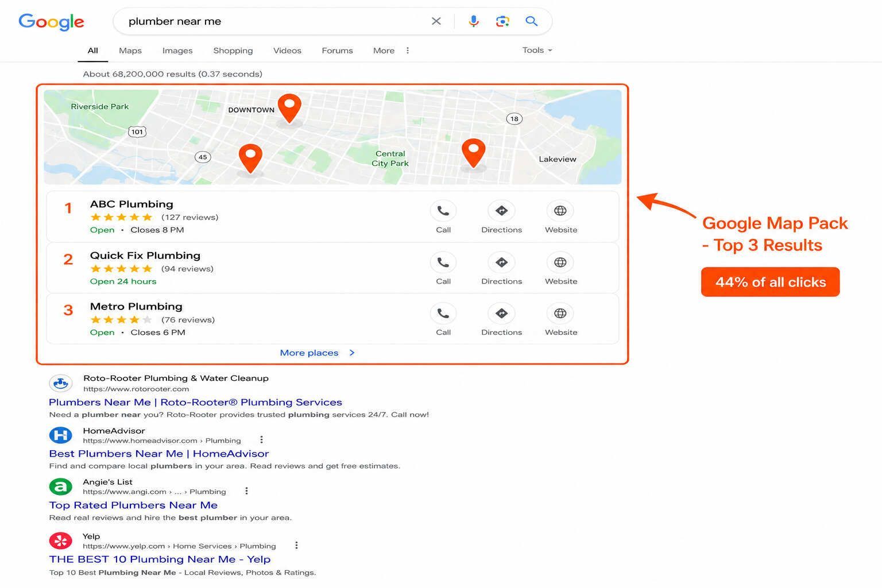Open 'Best Plumbers Near Me | HomeAdvisor' result
Screen dimensions: 882x588
[159, 454]
